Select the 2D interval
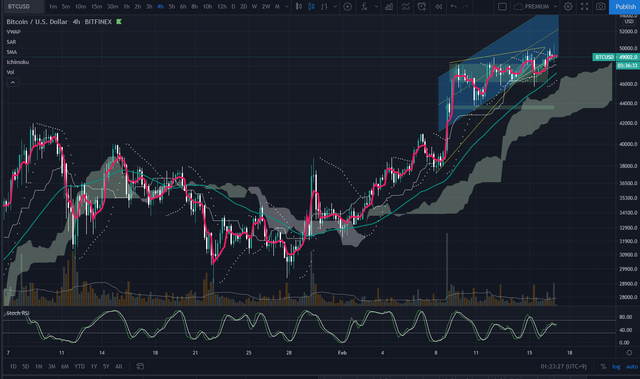640x379 pixels. [243, 7]
